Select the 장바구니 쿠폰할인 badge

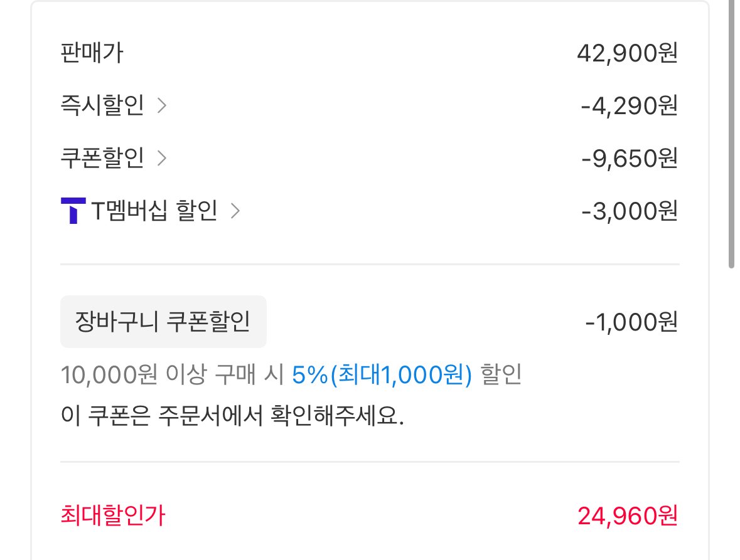tap(163, 321)
